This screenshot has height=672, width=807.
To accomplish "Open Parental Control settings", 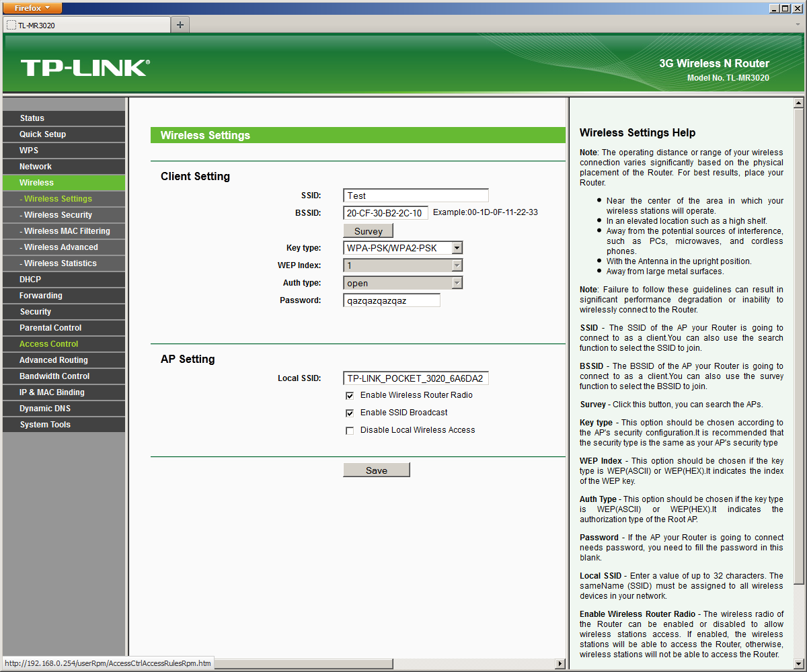I will tap(64, 328).
